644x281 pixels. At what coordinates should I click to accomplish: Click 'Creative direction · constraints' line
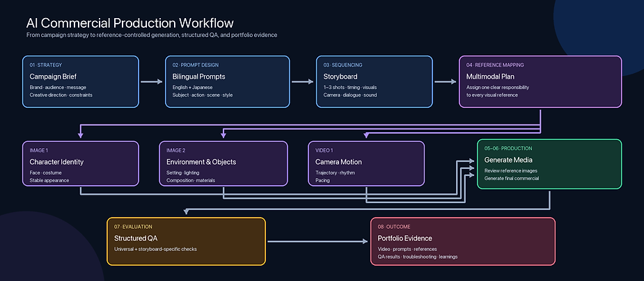tap(61, 95)
